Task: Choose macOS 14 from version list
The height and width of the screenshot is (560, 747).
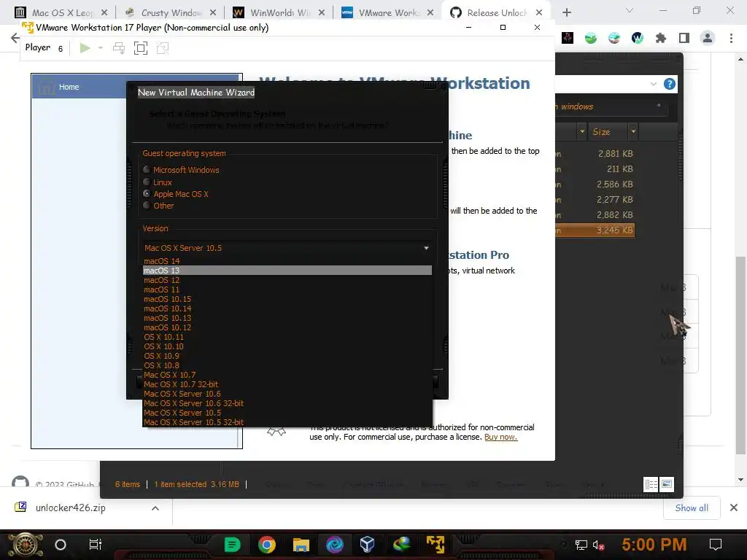Action: [287, 261]
